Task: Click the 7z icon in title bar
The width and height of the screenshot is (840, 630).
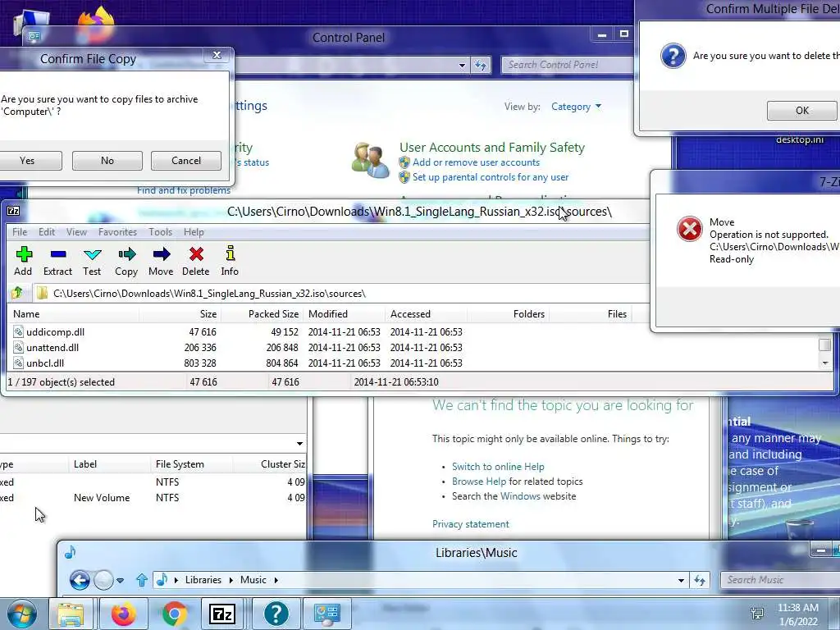Action: (x=13, y=211)
